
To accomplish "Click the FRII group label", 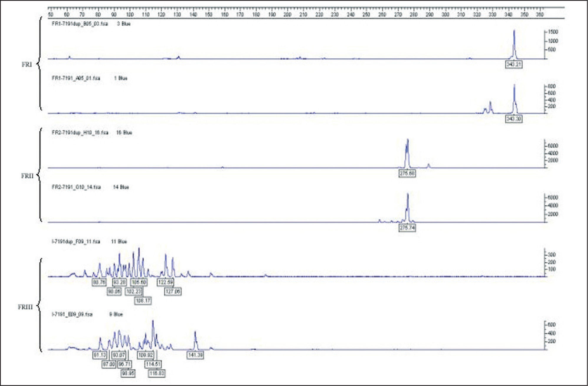I will 27,176.
